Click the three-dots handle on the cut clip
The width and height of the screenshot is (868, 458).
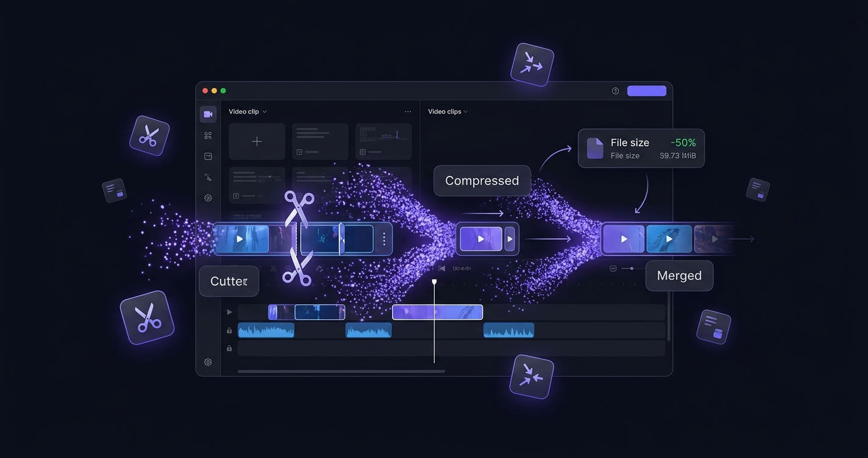[384, 239]
